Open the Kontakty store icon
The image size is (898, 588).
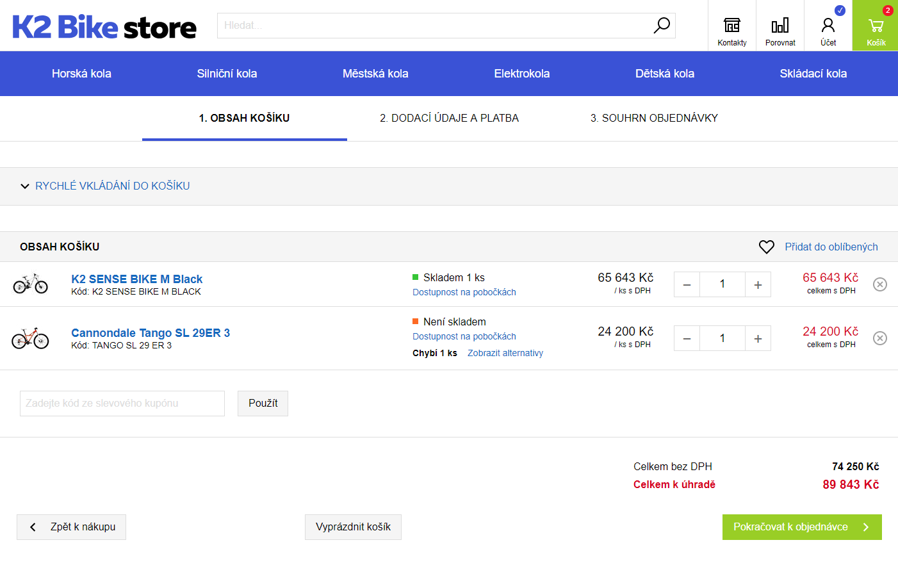pos(731,26)
